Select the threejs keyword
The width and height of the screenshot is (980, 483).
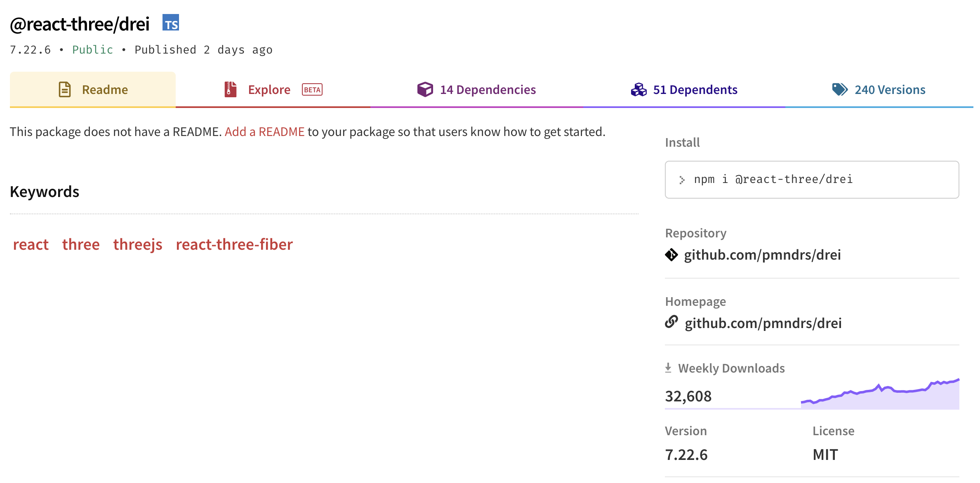(x=137, y=244)
